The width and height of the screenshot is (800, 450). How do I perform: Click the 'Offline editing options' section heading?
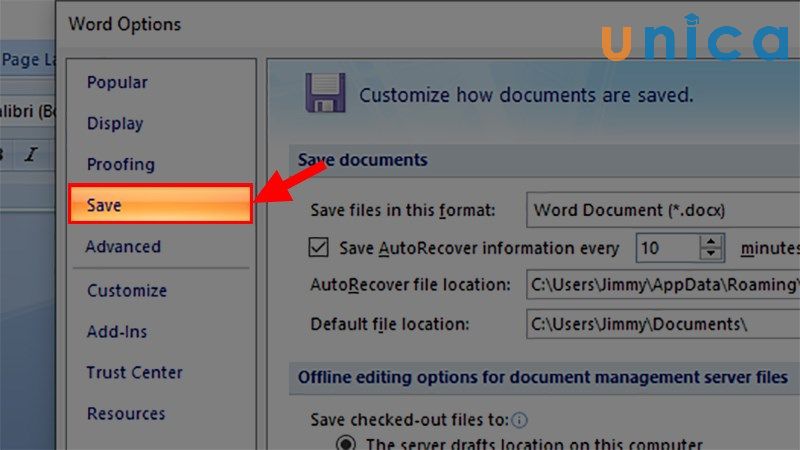[543, 378]
